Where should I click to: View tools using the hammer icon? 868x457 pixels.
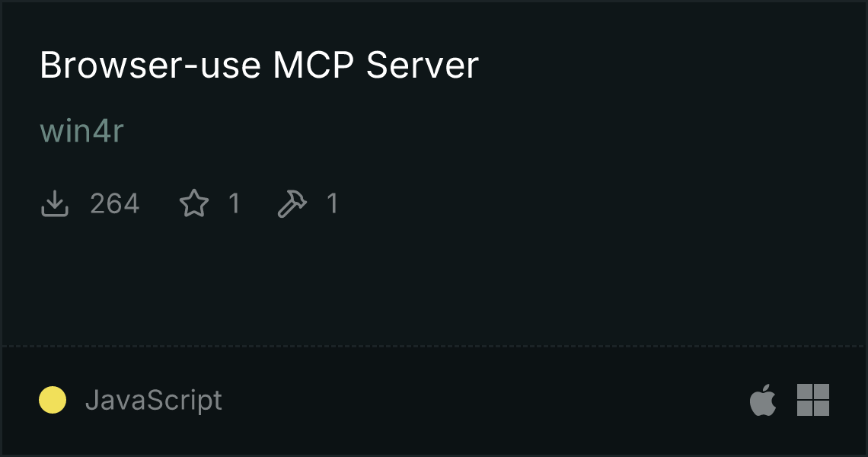[x=292, y=203]
